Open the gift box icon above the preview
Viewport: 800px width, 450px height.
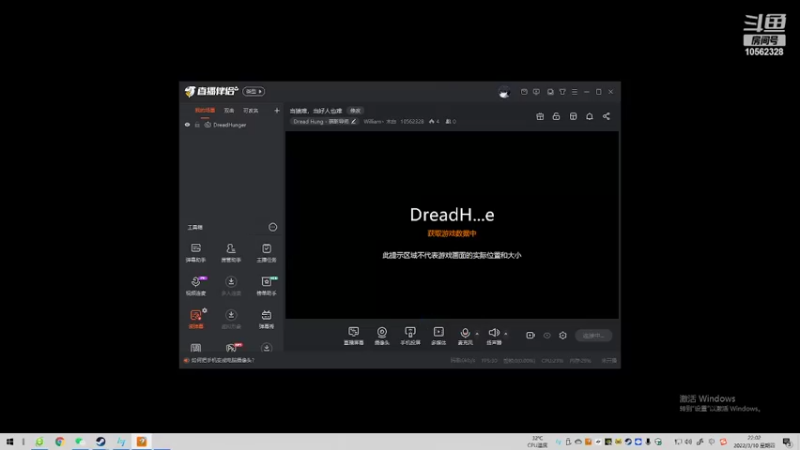click(x=540, y=116)
